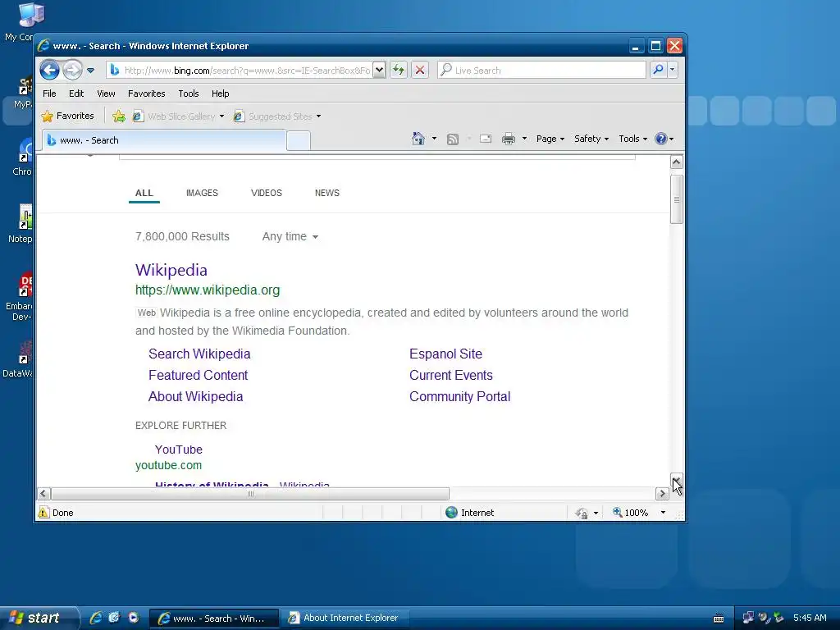Stop loading with the red X icon
Viewport: 840px width, 630px height.
(x=420, y=71)
